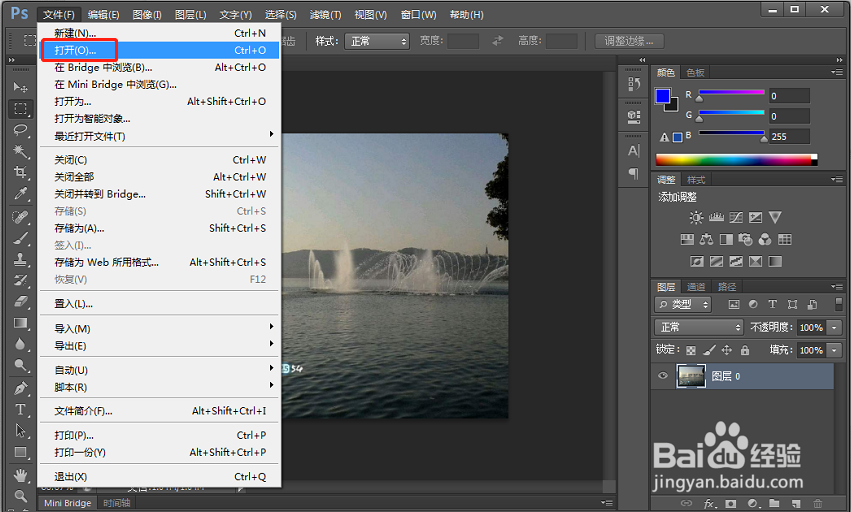Click the R value input field
This screenshot has height=512, width=851.
790,96
